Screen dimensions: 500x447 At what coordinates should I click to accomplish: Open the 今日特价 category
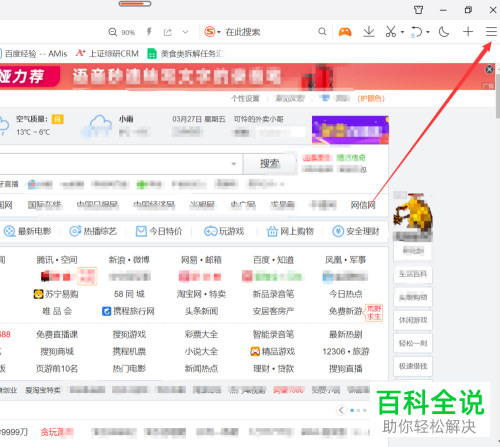[159, 231]
